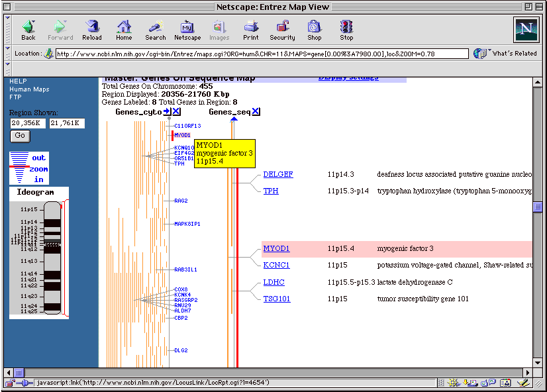This screenshot has height=392, width=547.
Task: Open the FTP sidebar link
Action: click(15, 97)
